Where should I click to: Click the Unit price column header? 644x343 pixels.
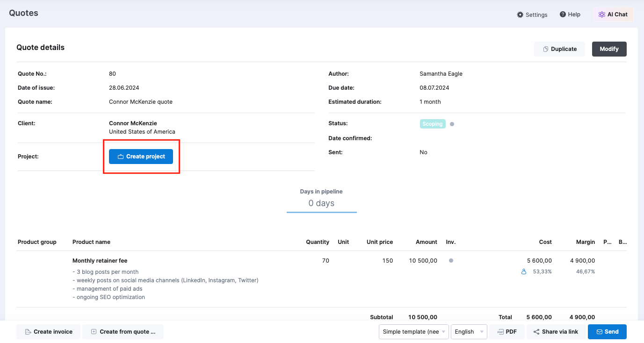[380, 242]
